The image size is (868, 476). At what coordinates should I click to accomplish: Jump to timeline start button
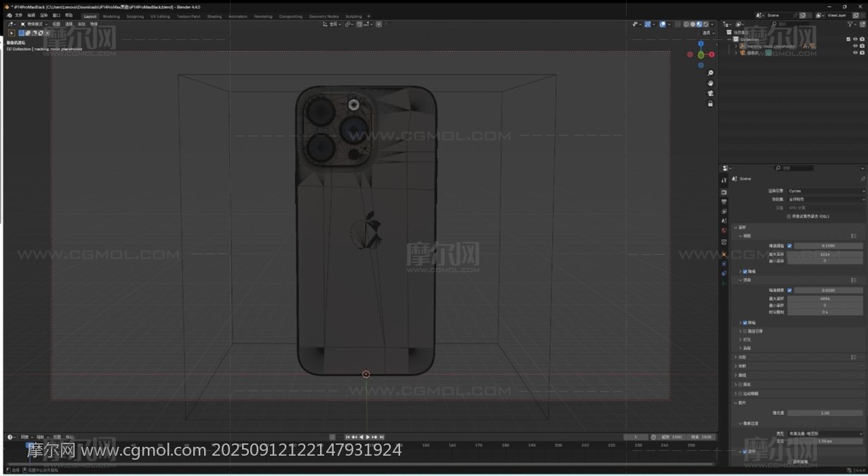coord(348,437)
